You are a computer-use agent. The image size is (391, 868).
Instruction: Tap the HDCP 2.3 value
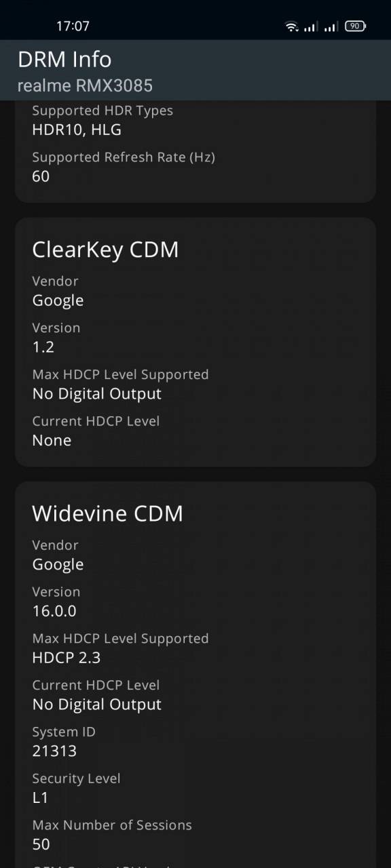67,658
